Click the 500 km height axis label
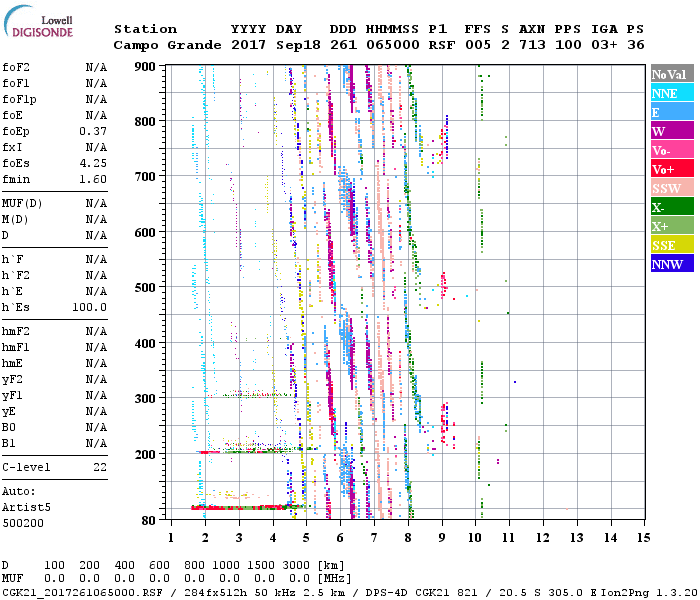The image size is (700, 600). 145,288
